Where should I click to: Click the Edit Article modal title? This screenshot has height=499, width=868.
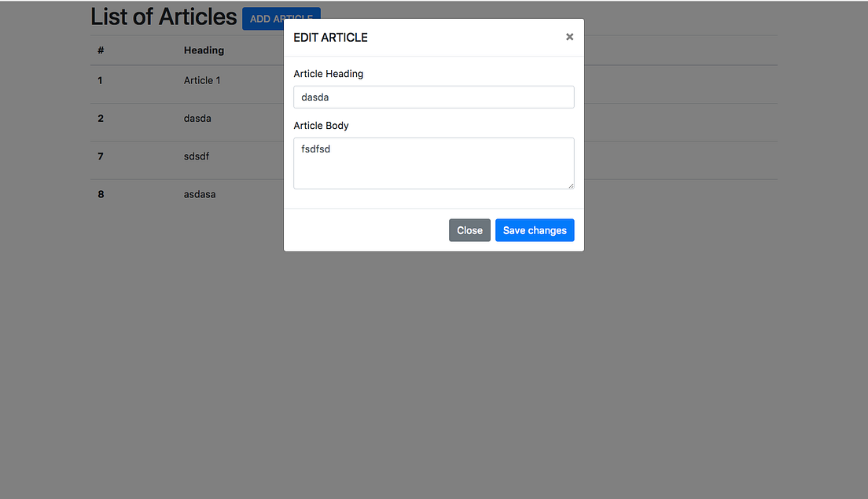click(x=330, y=37)
